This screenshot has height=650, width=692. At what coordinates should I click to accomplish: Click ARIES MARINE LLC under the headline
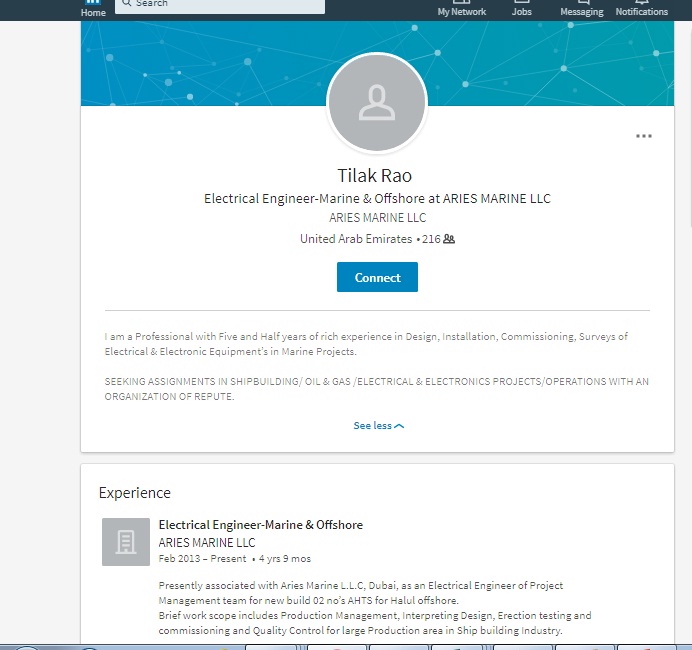pyautogui.click(x=377, y=218)
